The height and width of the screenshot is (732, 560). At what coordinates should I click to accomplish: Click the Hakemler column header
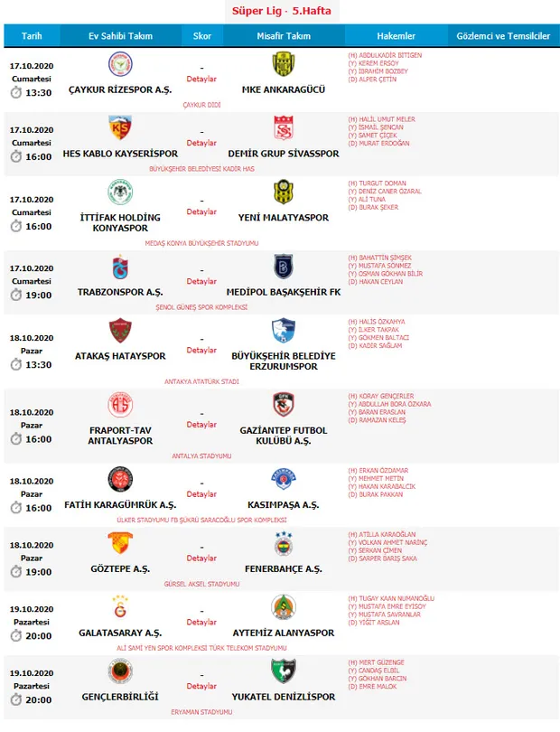tap(394, 36)
